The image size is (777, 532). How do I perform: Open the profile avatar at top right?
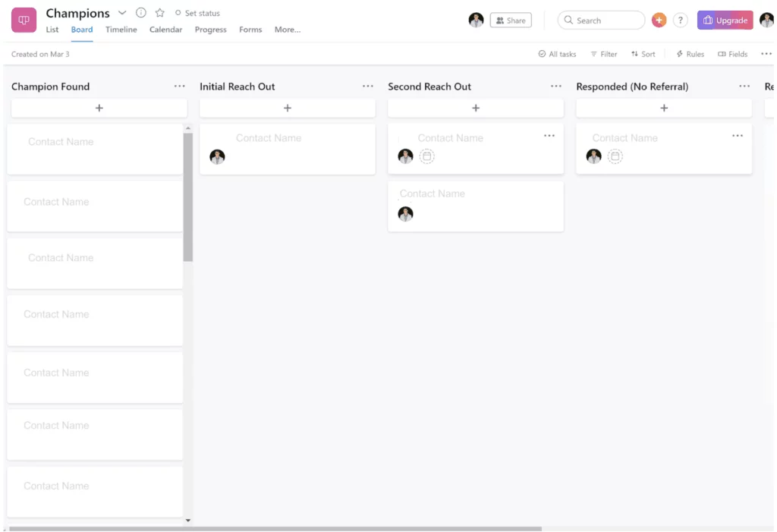(x=766, y=20)
